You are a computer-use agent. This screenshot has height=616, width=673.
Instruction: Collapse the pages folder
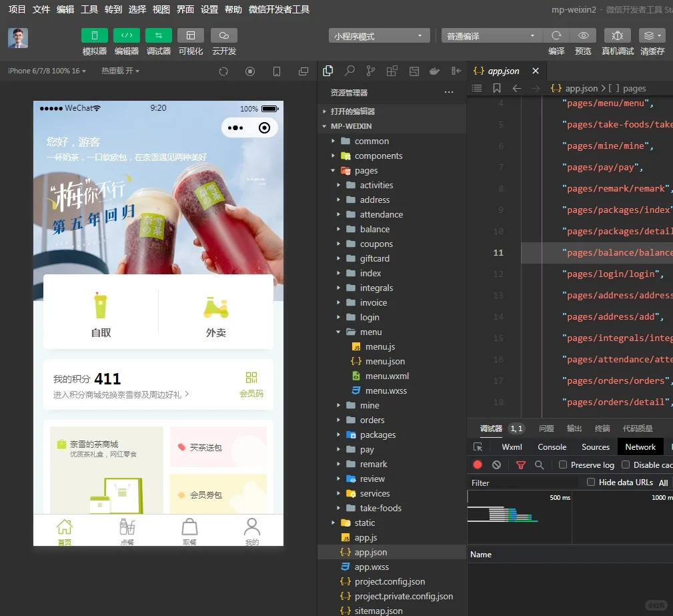[x=392, y=171]
